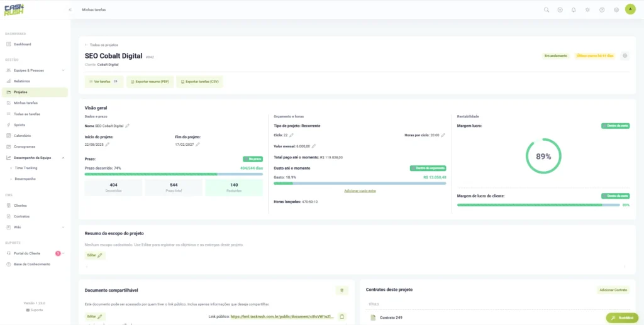Click the Suporte link in sidebar

[x=35, y=311]
